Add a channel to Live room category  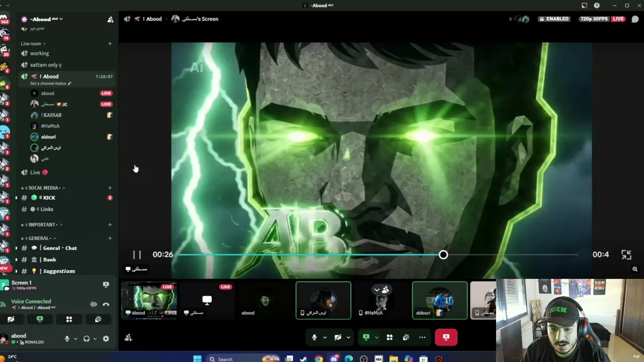point(110,44)
